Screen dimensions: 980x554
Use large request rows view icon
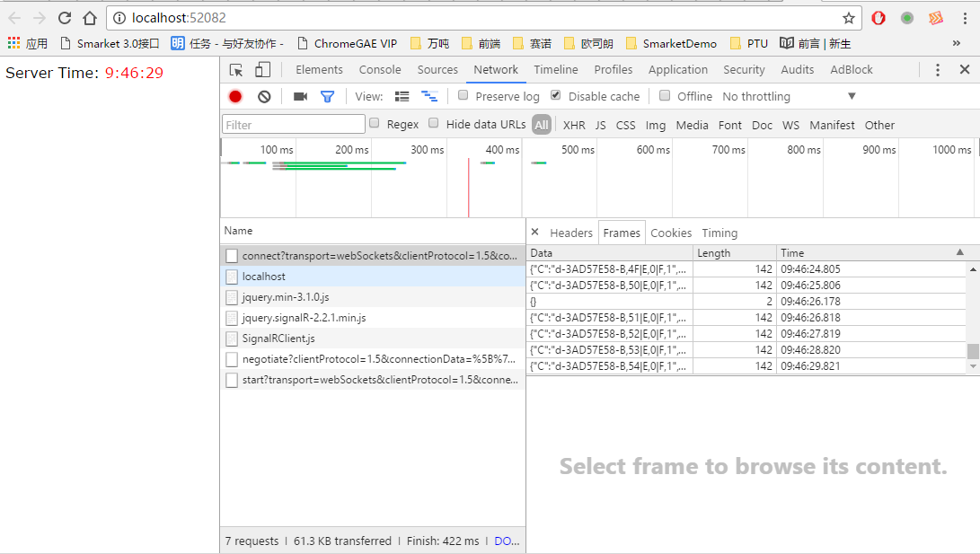(x=402, y=97)
